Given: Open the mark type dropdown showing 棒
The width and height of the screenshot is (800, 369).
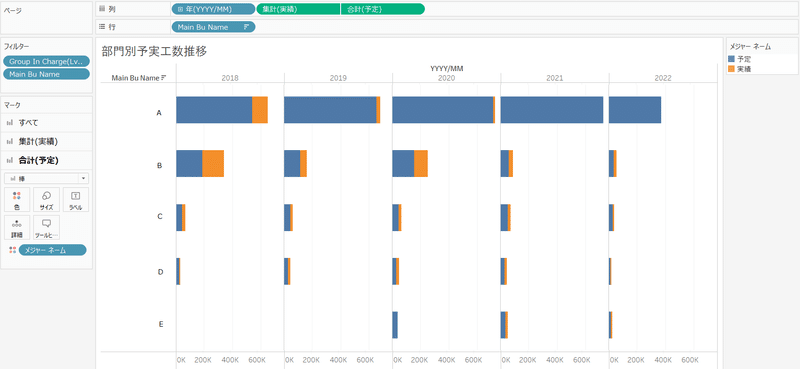Looking at the screenshot, I should 46,179.
